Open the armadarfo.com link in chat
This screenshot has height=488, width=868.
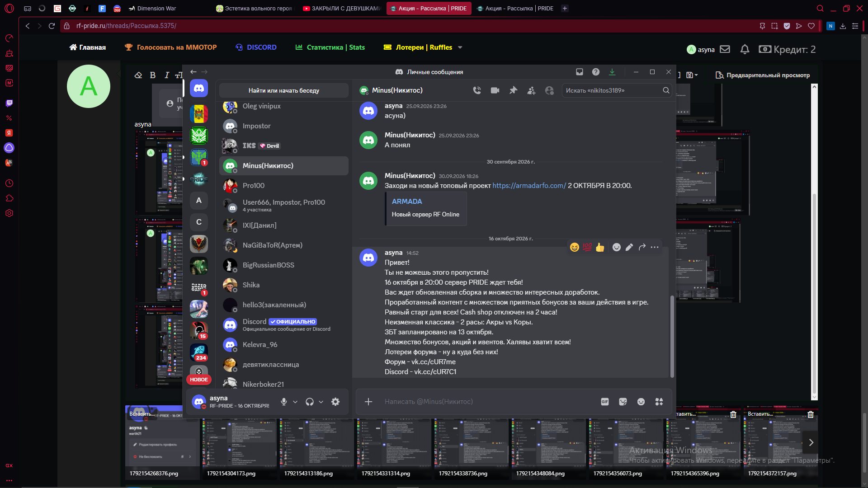point(529,186)
